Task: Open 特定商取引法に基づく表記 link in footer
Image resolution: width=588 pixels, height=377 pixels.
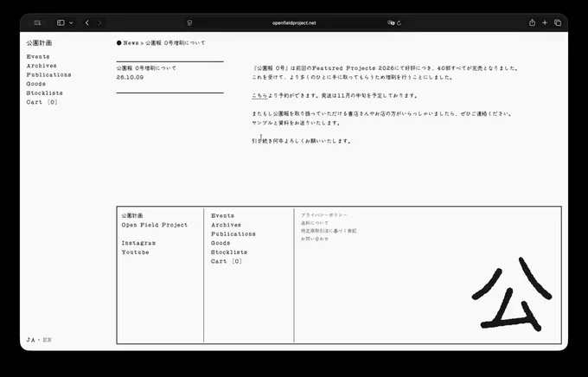Action: 329,231
